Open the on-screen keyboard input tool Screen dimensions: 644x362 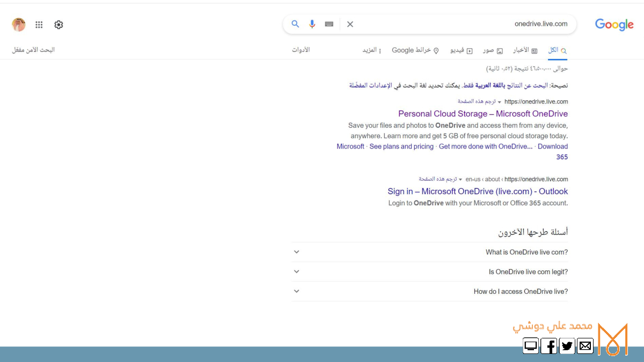pos(329,24)
